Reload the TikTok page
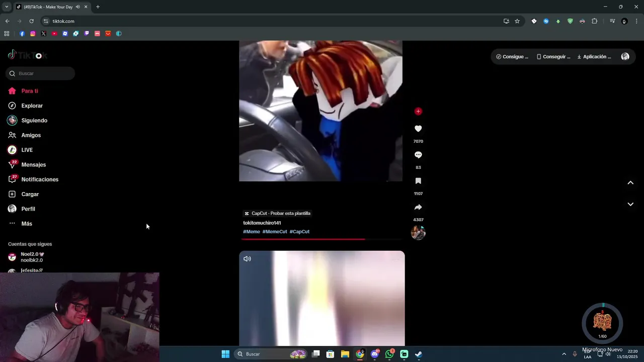This screenshot has width=644, height=362. (31, 21)
